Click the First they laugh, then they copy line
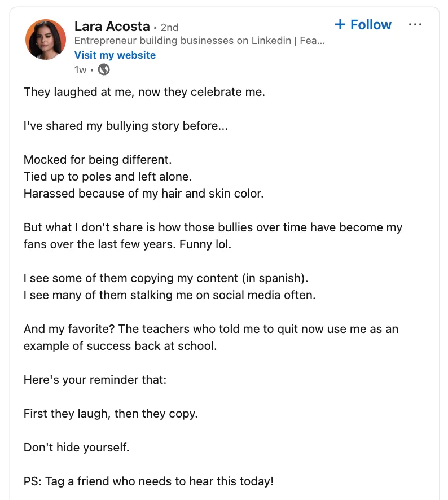 (x=111, y=414)
